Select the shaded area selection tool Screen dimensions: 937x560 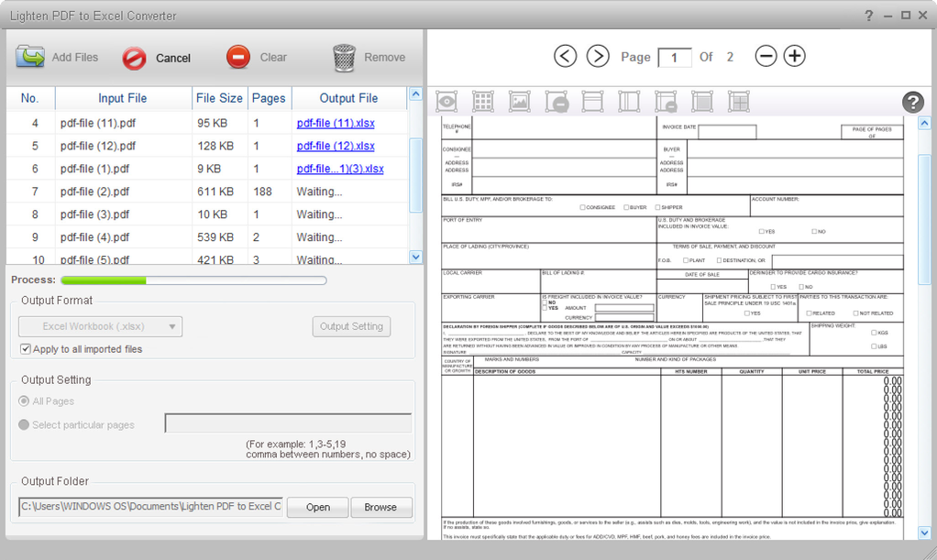pyautogui.click(x=702, y=102)
